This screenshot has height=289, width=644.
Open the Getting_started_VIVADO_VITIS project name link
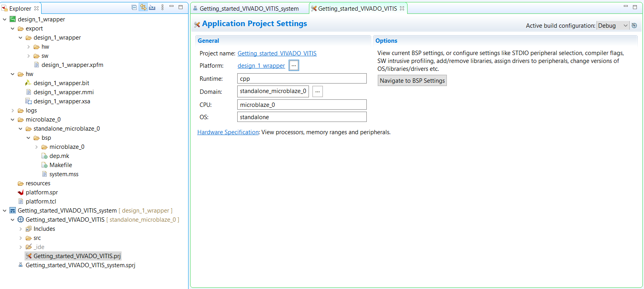277,53
